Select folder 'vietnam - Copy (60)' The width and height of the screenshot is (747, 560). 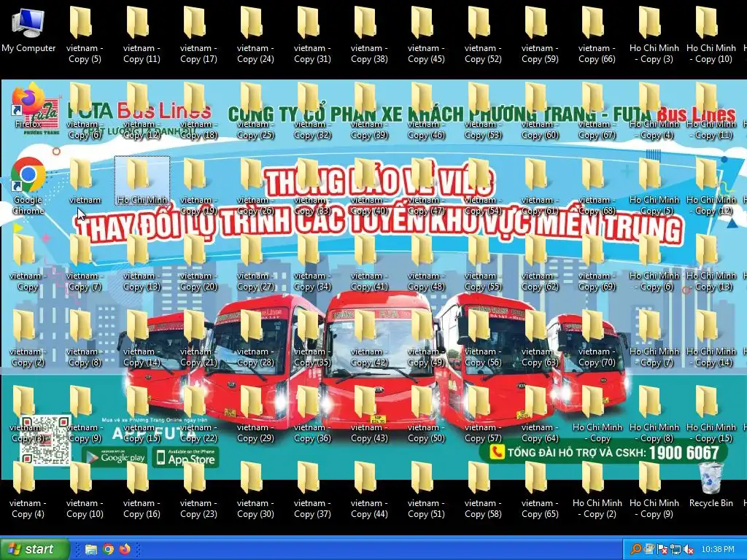(x=540, y=112)
